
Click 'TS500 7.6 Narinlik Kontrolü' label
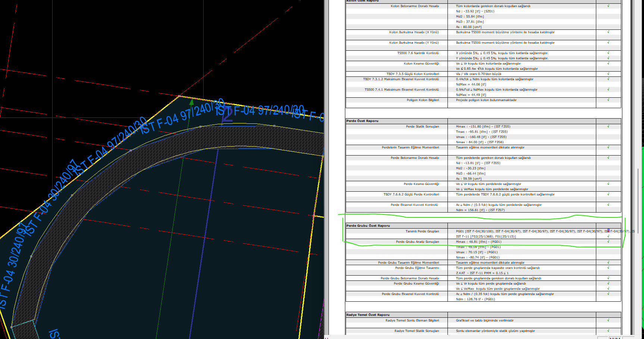418,53
